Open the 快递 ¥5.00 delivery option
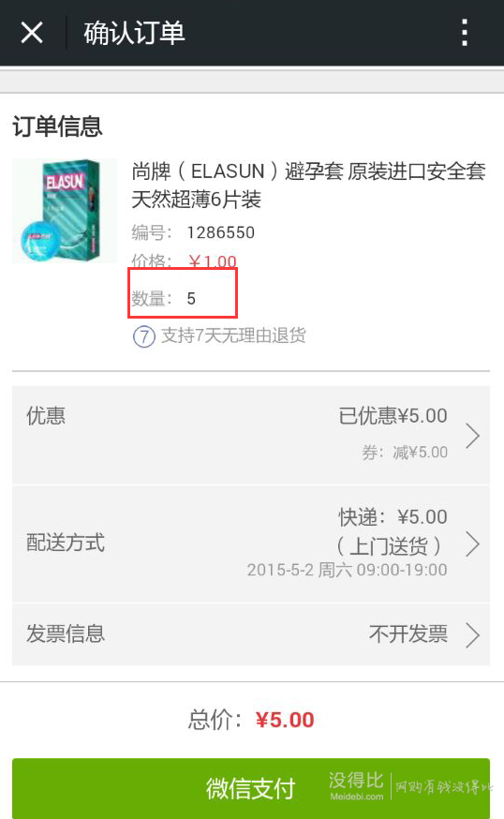 point(393,517)
